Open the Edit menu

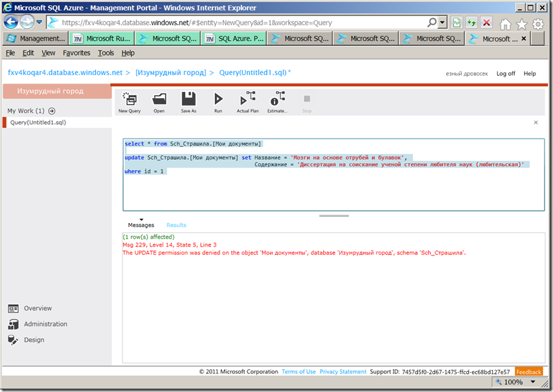pos(28,53)
